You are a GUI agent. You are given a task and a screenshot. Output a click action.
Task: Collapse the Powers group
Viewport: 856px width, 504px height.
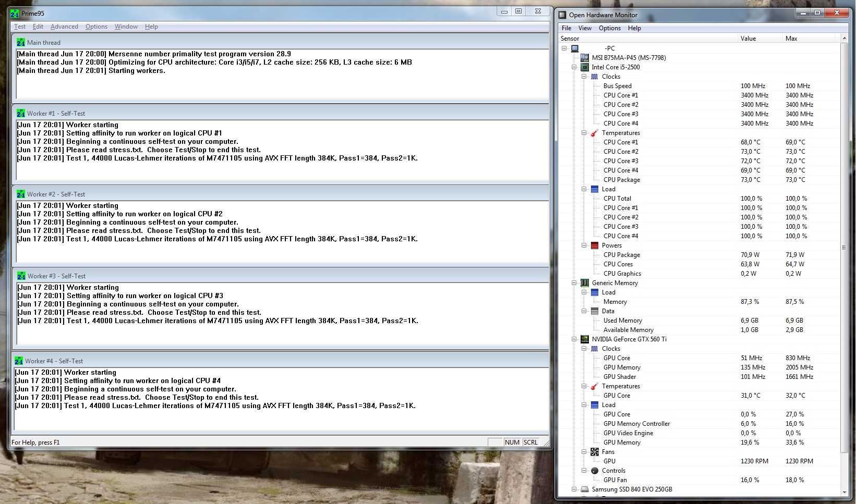point(584,245)
